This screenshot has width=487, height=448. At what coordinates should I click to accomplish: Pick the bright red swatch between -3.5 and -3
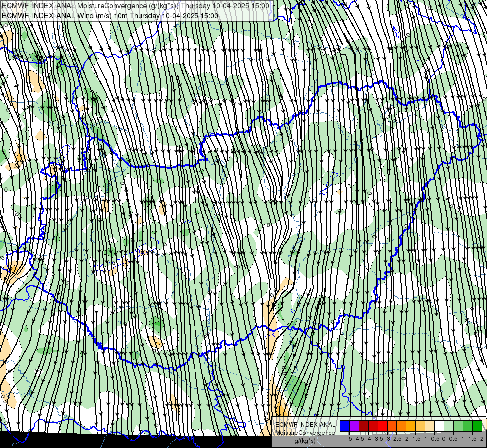(x=383, y=426)
